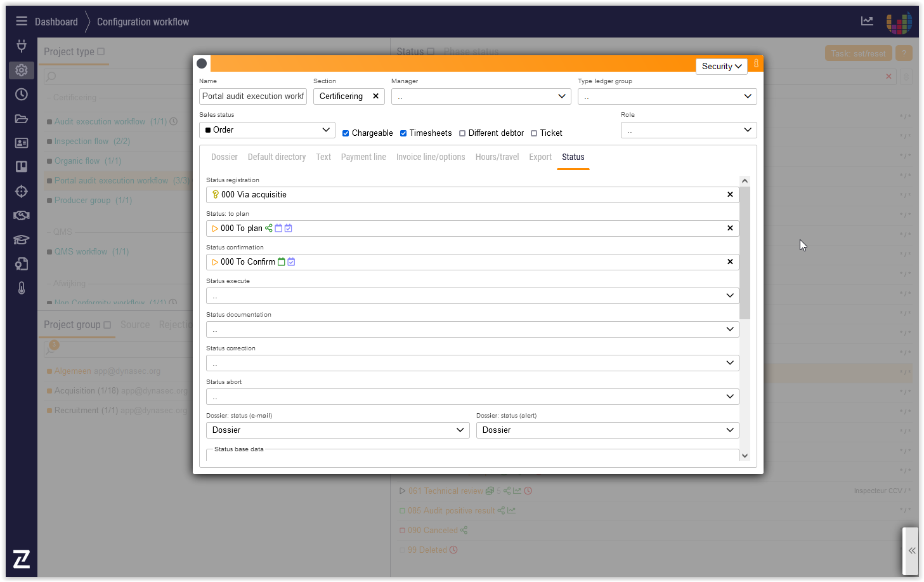Click the plug icon in sidebar
This screenshot has width=924, height=582.
coord(22,46)
